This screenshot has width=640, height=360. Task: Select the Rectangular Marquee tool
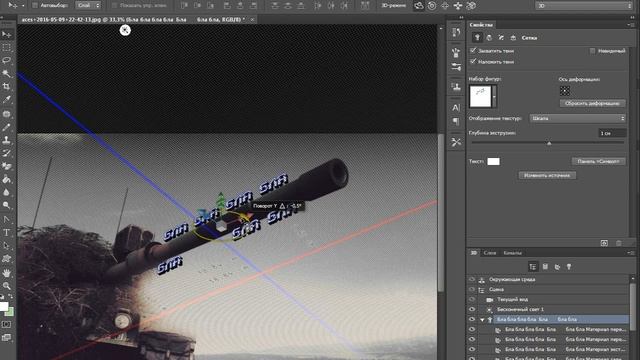[7, 48]
